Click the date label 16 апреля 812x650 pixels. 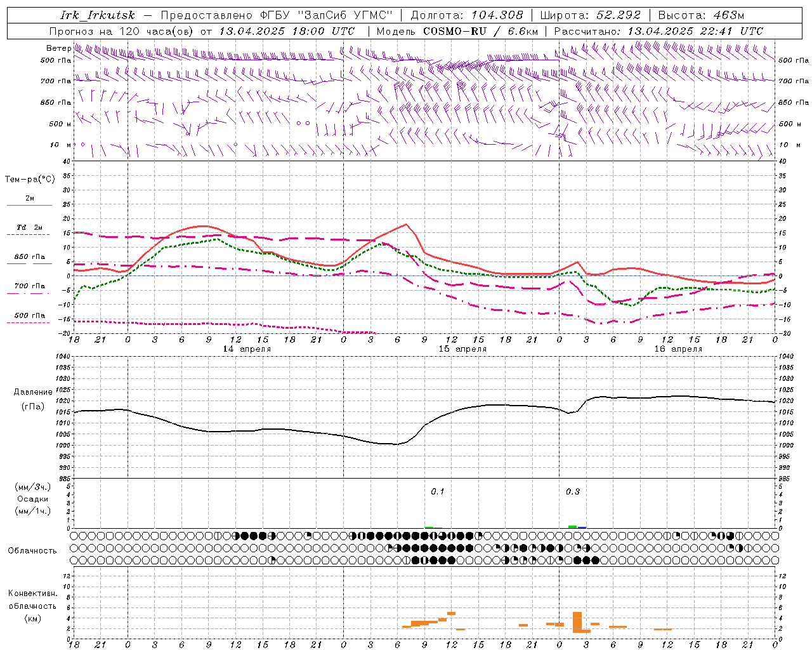[x=679, y=349]
